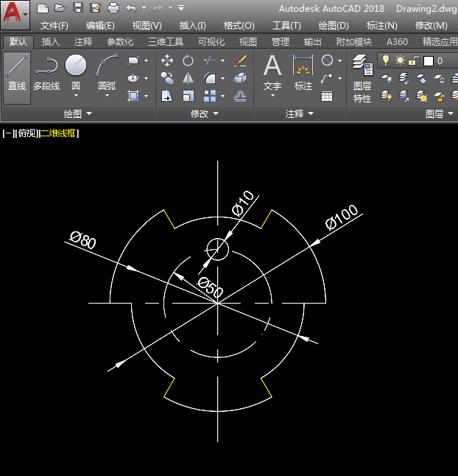Click the Move tool in 修改 panel
This screenshot has width=458, height=476.
(x=167, y=60)
